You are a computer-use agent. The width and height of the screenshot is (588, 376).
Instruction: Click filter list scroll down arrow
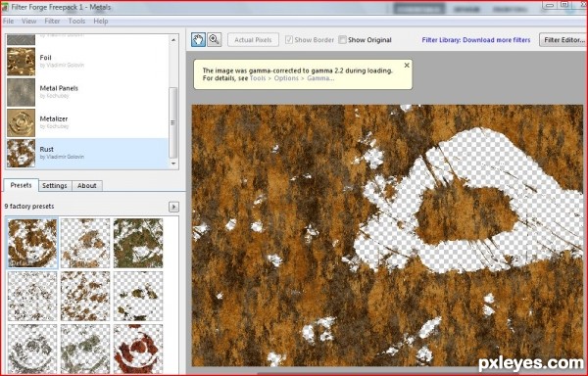click(173, 164)
